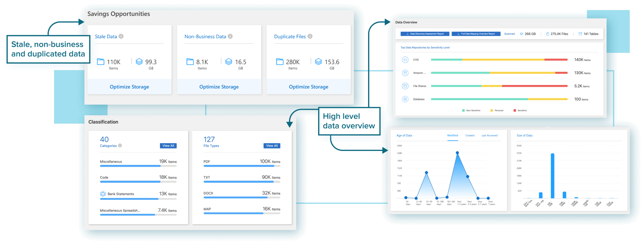The height and width of the screenshot is (244, 644).
Task: Open the Stale Data title link
Action: 106,36
